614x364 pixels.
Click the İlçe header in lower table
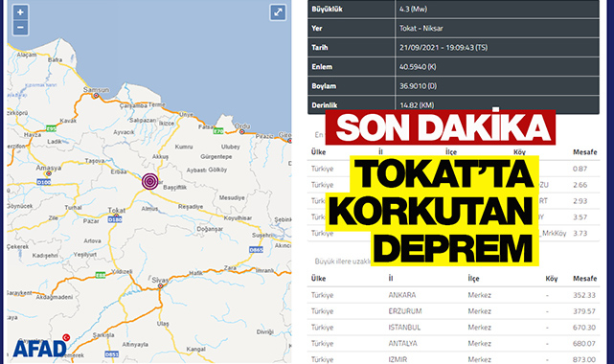[x=473, y=279]
